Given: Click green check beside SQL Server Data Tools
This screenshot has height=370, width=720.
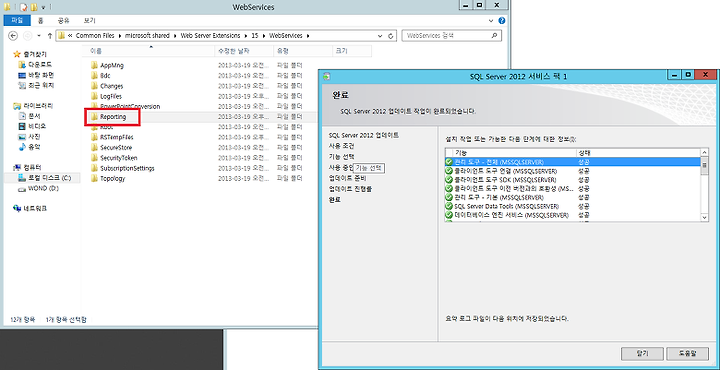Looking at the screenshot, I should pos(449,206).
